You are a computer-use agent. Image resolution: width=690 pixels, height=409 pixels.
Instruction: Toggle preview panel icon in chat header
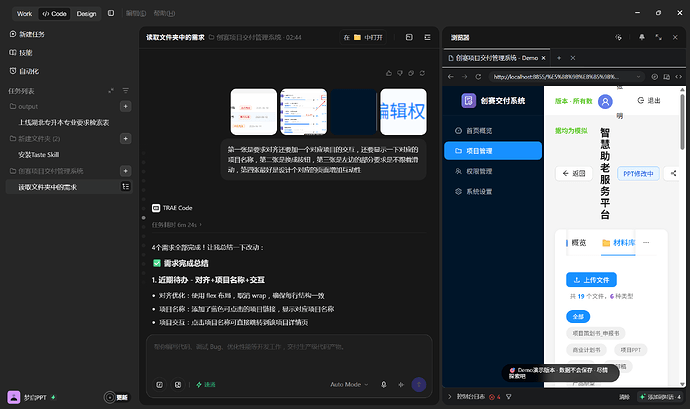pyautogui.click(x=409, y=37)
